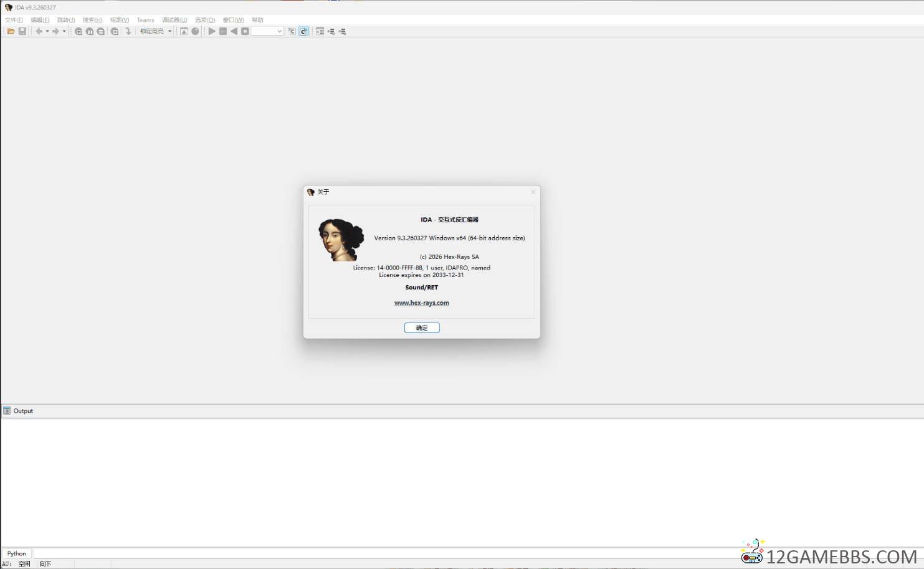Screen dimensions: 924x569
Task: Start the debugger with the Play icon
Action: pyautogui.click(x=212, y=31)
